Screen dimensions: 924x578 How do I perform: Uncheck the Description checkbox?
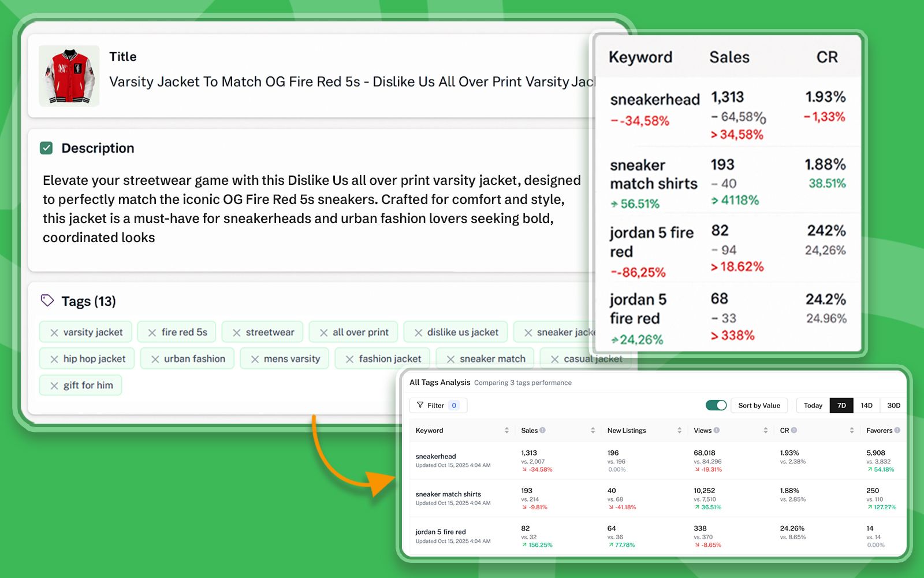click(x=46, y=148)
